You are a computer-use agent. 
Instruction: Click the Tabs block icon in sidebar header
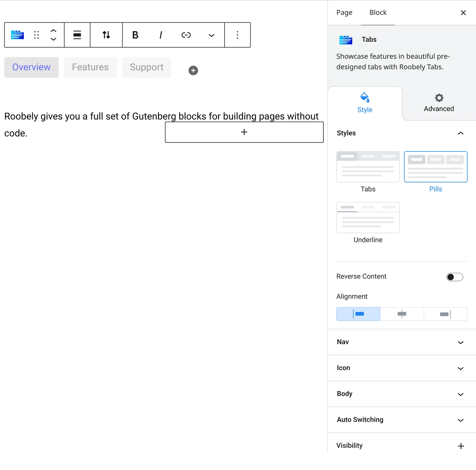(x=346, y=40)
